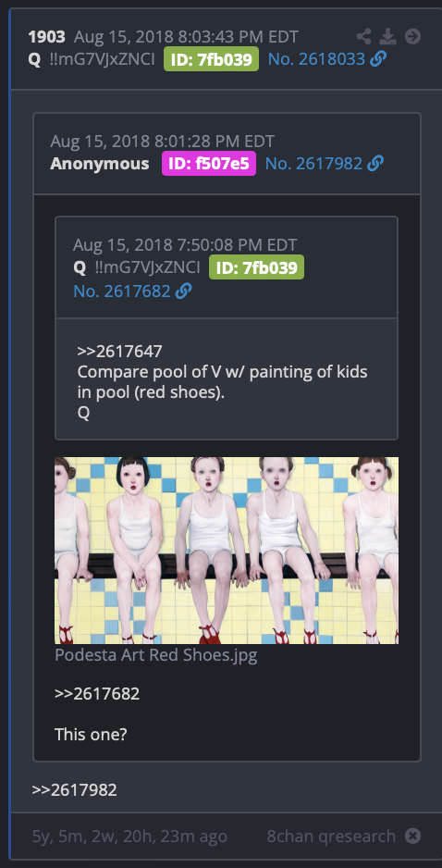
Task: Click the chain link icon beside No. 2617682
Action: [184, 291]
